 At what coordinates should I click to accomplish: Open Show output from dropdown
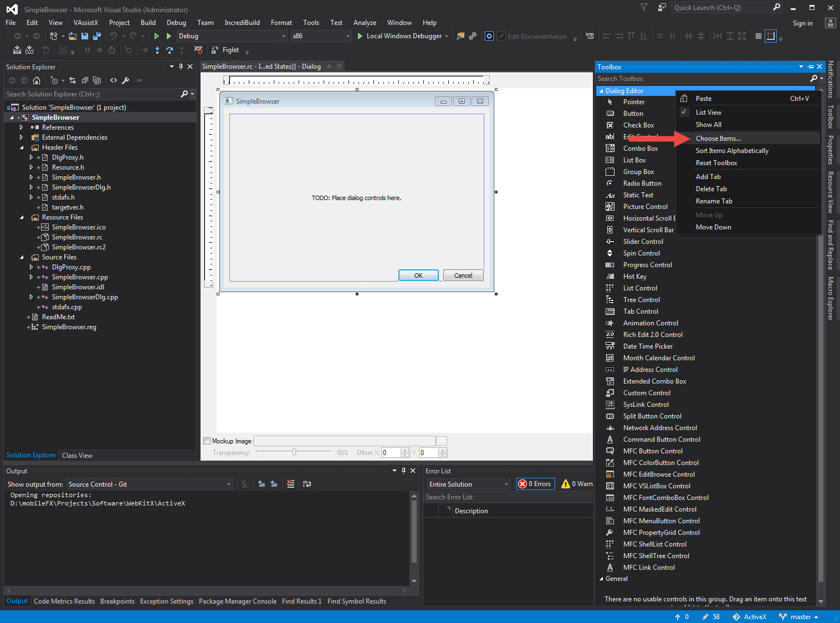150,484
